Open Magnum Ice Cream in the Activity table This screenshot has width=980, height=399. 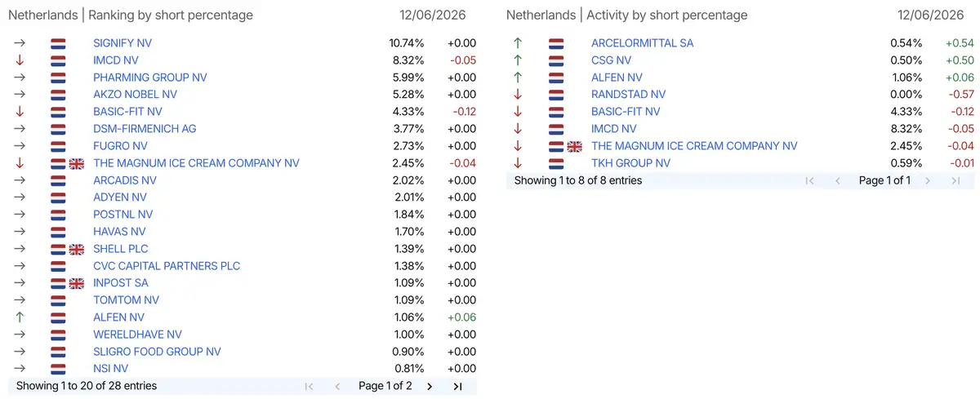click(x=693, y=146)
